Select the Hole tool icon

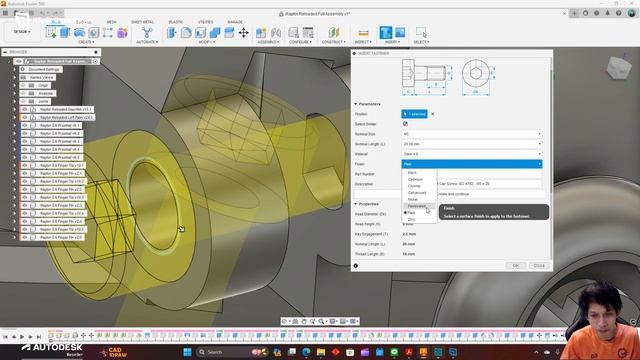pos(93,33)
